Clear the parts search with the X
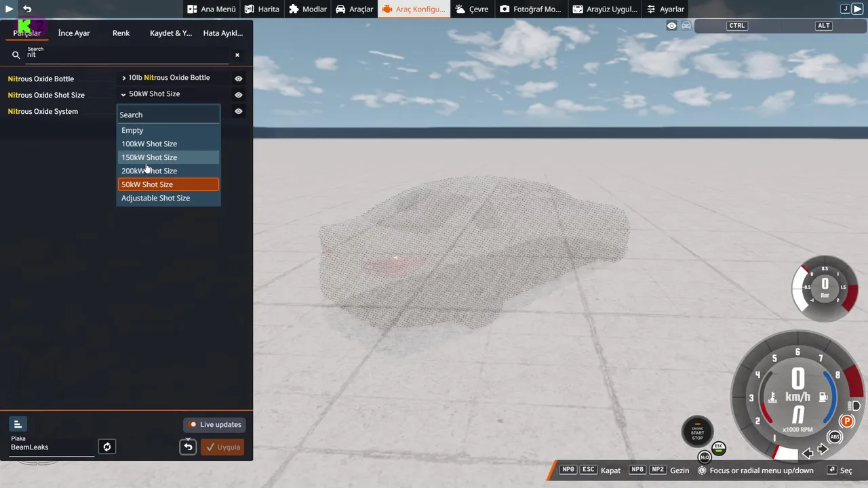The width and height of the screenshot is (868, 488). (237, 55)
